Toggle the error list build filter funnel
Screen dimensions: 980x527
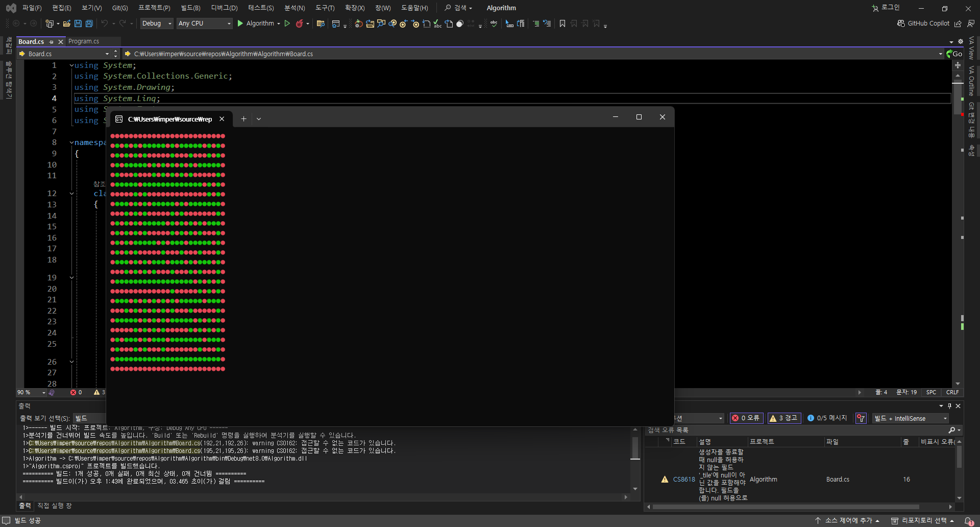click(x=861, y=418)
